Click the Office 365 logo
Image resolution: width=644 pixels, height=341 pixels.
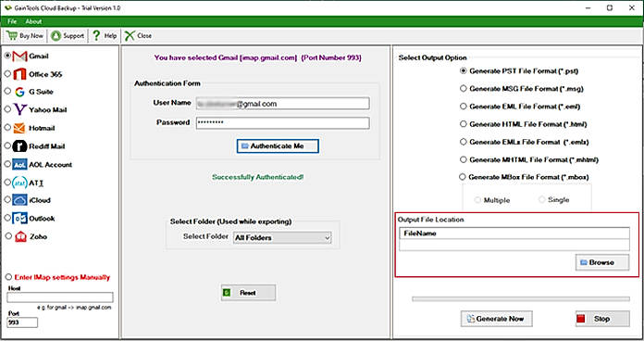19,74
